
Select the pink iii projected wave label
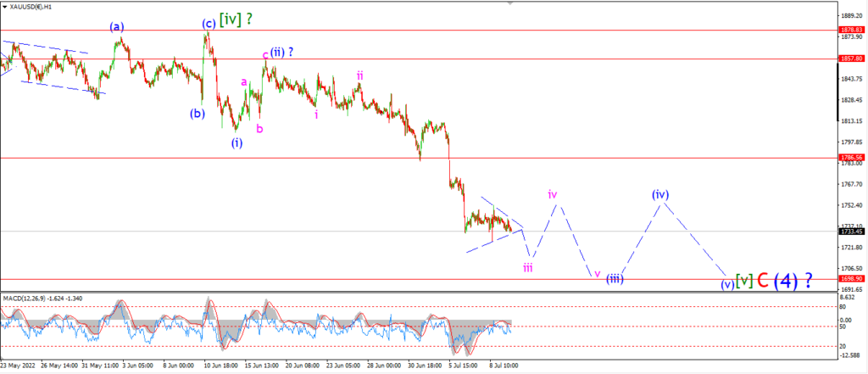(x=528, y=268)
